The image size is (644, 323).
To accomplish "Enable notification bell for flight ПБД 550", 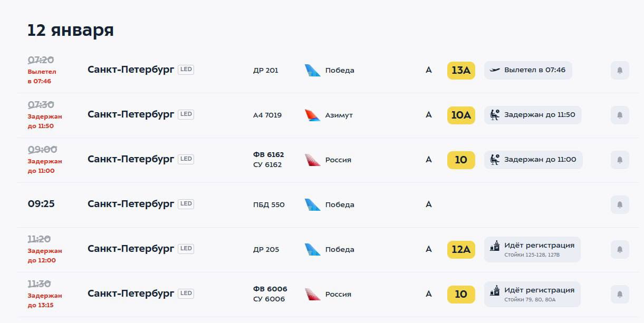I will tap(620, 205).
